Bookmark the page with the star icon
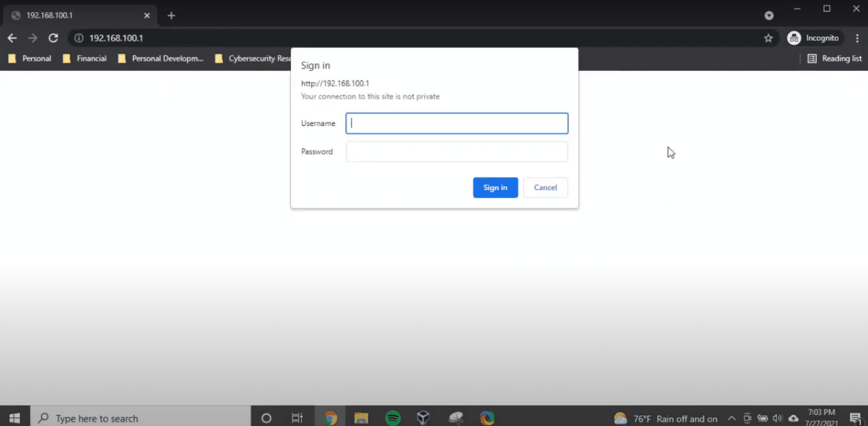This screenshot has width=868, height=426. (768, 38)
